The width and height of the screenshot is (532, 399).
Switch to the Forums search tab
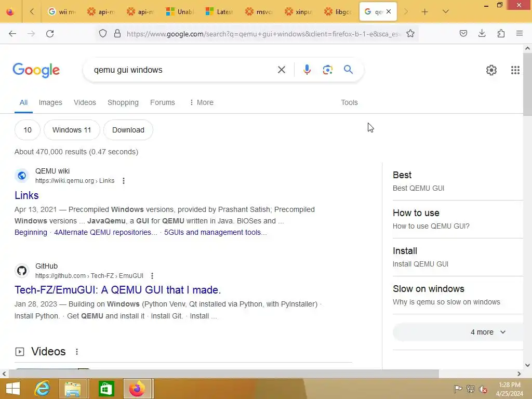click(163, 102)
